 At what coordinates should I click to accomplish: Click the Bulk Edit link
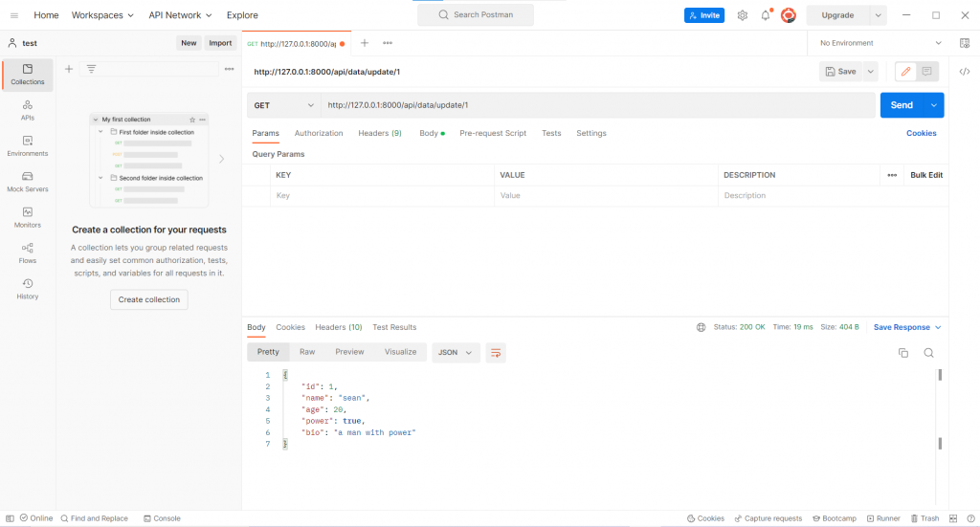pyautogui.click(x=926, y=175)
